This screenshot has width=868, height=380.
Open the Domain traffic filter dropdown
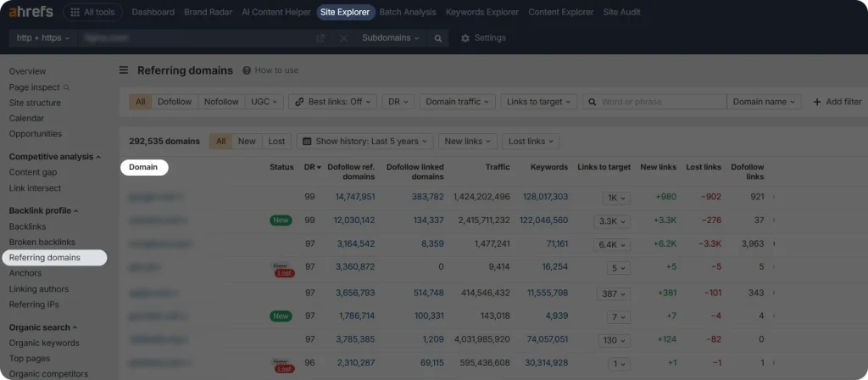[457, 102]
